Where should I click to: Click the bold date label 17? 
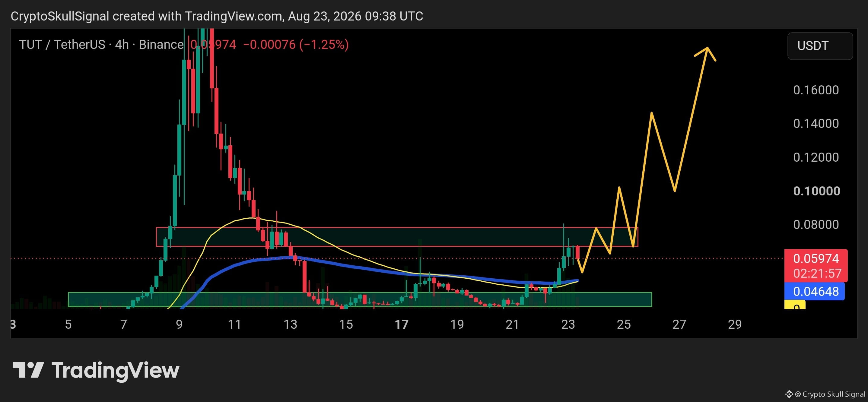coord(401,324)
